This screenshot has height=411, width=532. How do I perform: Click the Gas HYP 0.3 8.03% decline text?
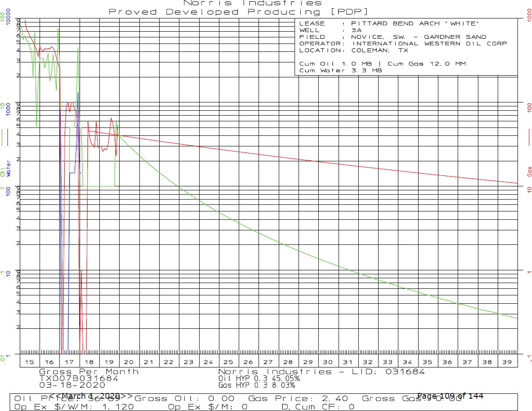(x=256, y=385)
